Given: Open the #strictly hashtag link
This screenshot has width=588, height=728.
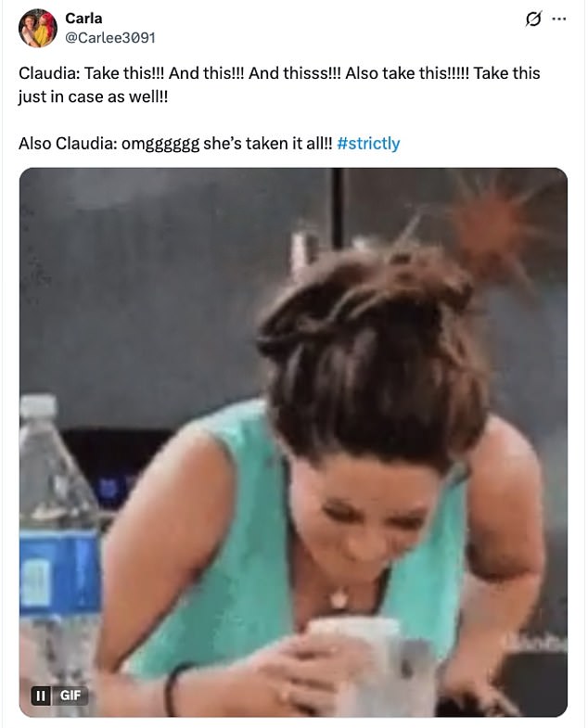Looking at the screenshot, I should (368, 144).
